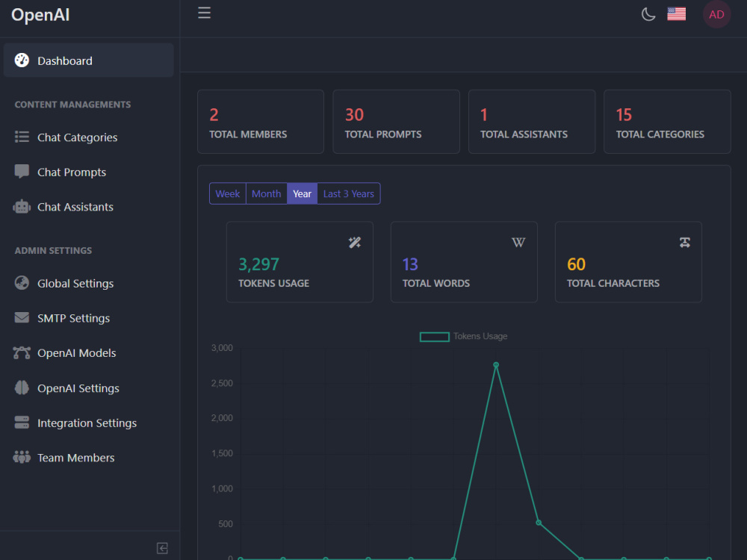The height and width of the screenshot is (560, 747).
Task: Click the Dashboard gauge icon
Action: (x=22, y=60)
